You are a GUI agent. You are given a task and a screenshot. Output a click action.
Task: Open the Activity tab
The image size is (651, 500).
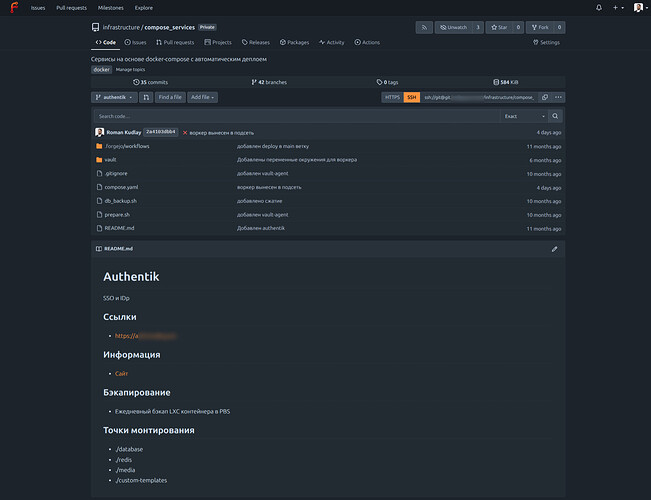(332, 42)
